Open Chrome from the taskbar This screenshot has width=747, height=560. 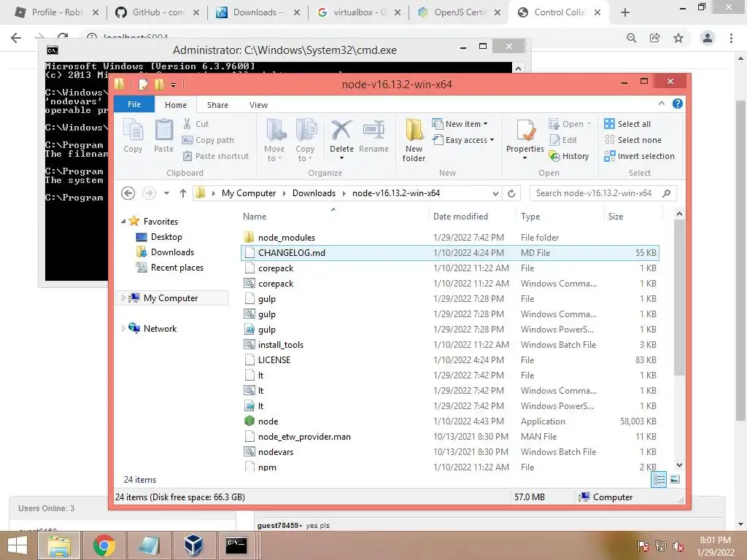(x=104, y=545)
